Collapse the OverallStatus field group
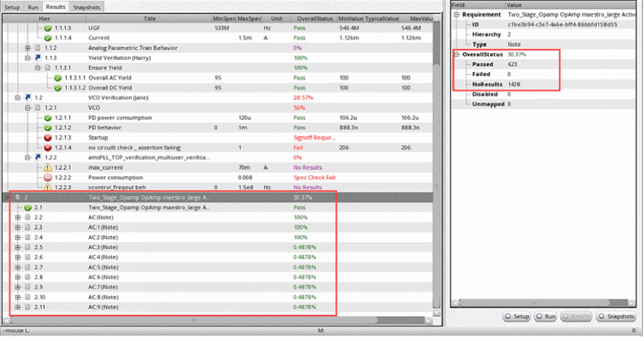The width and height of the screenshot is (644, 341). click(455, 54)
